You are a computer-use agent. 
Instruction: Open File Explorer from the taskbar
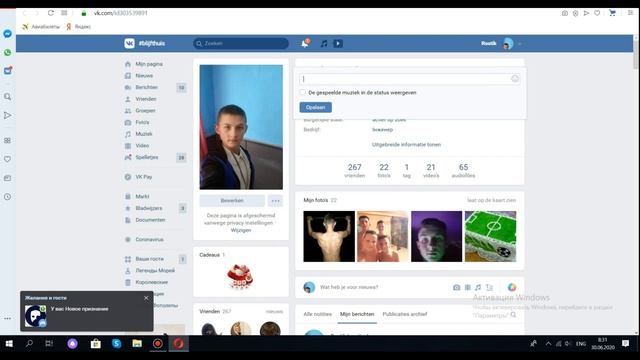coord(137,344)
